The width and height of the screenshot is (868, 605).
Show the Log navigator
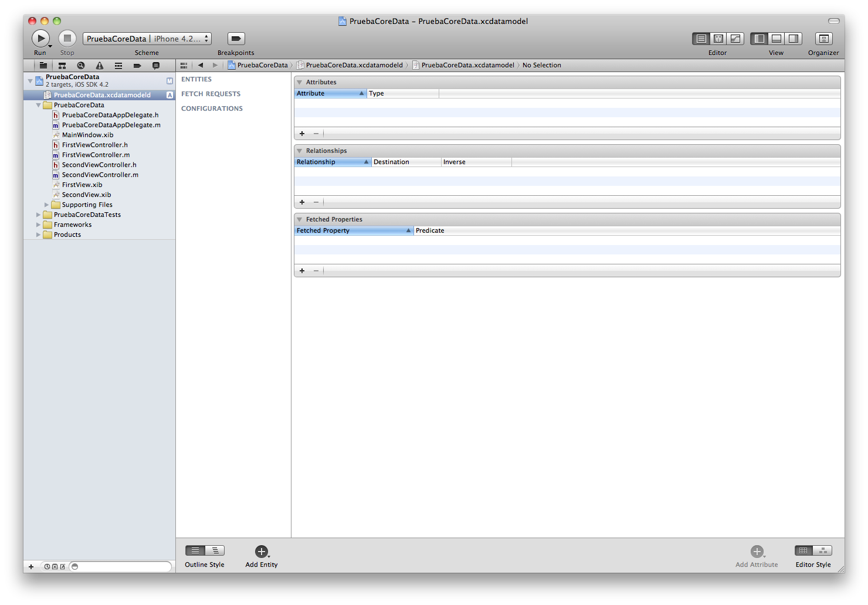[x=156, y=66]
